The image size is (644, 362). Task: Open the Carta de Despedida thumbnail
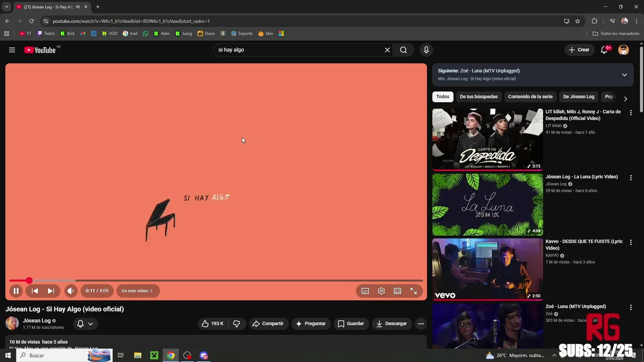488,139
